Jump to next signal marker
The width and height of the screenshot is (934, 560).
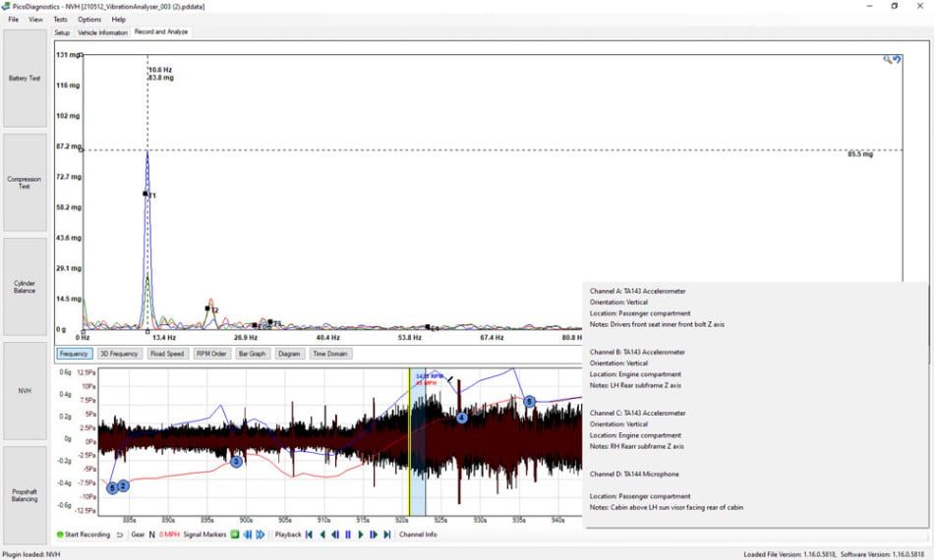(261, 534)
